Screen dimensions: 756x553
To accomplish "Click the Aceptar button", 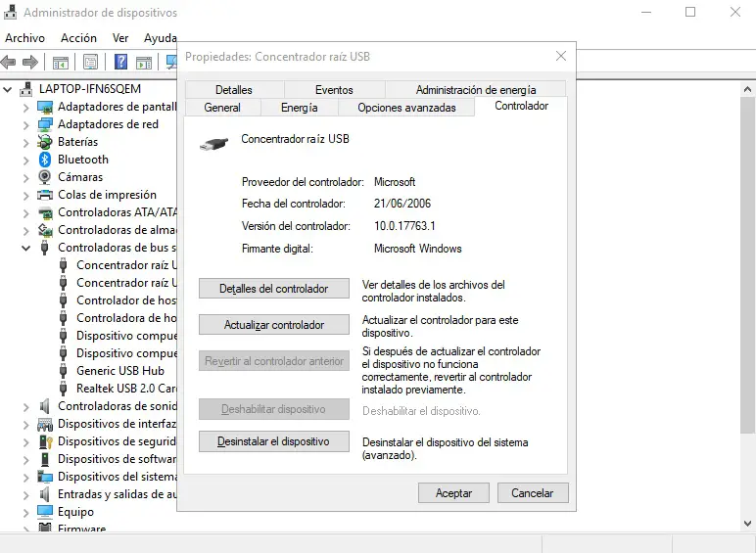I will tap(453, 492).
